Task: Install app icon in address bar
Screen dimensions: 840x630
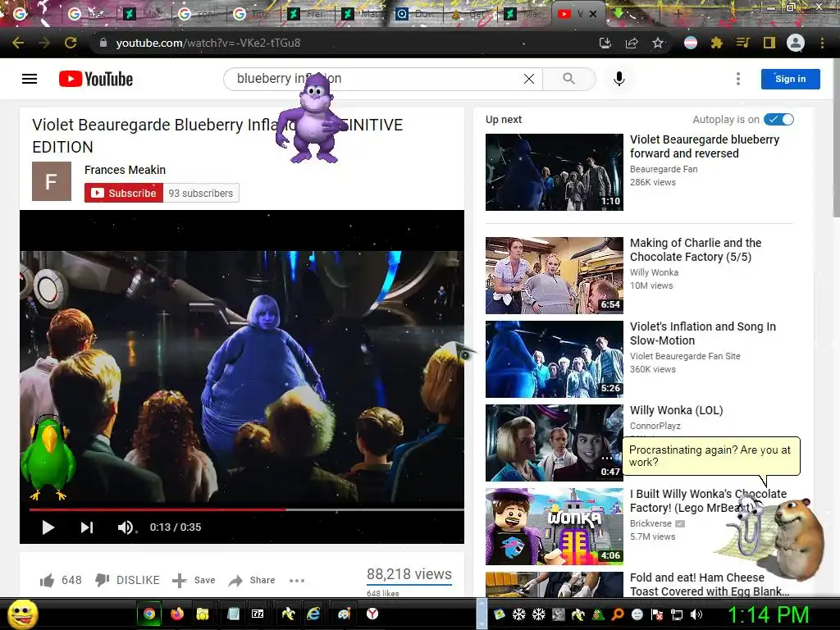Action: (x=605, y=43)
